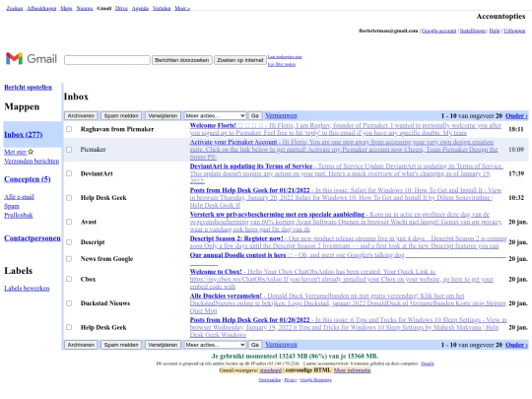Switch to 'standaard' Gmail view
The height and width of the screenshot is (399, 532).
[x=270, y=370]
